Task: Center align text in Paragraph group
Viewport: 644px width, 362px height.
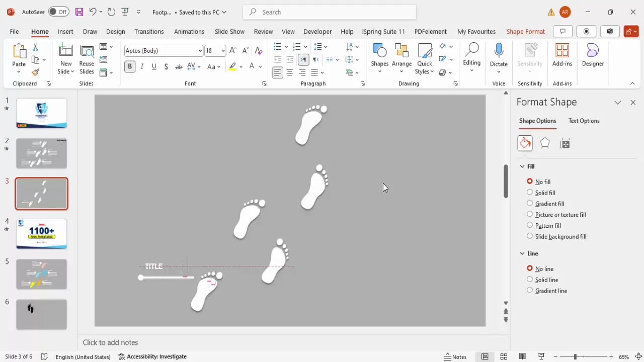Action: tap(290, 72)
